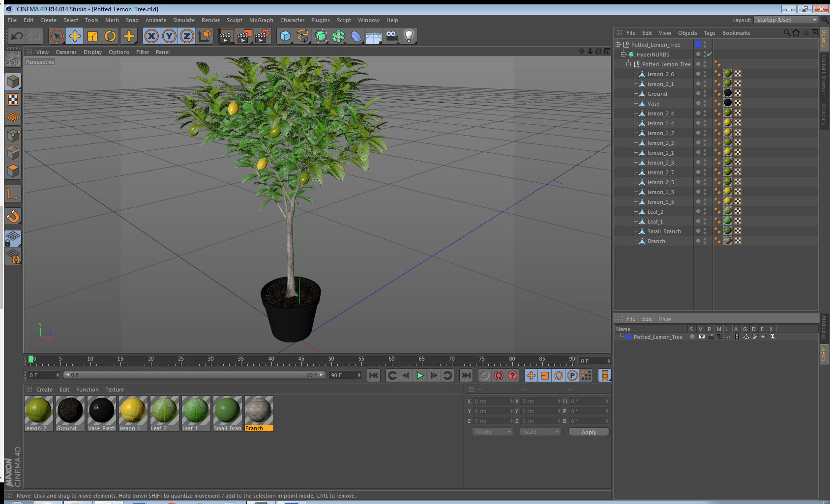The height and width of the screenshot is (504, 830).
Task: Toggle the Z axis lock
Action: coord(187,36)
